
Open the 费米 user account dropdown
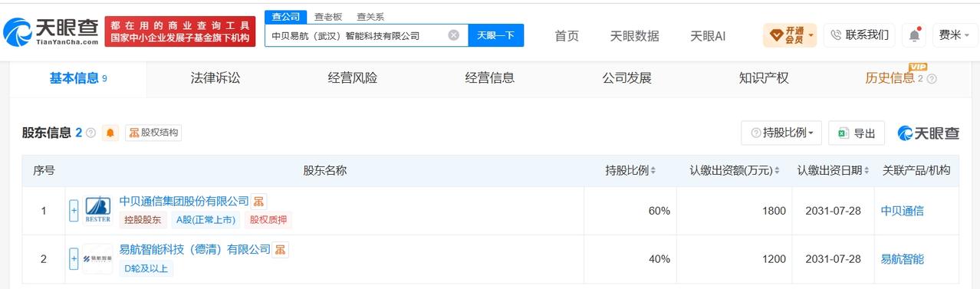(955, 35)
